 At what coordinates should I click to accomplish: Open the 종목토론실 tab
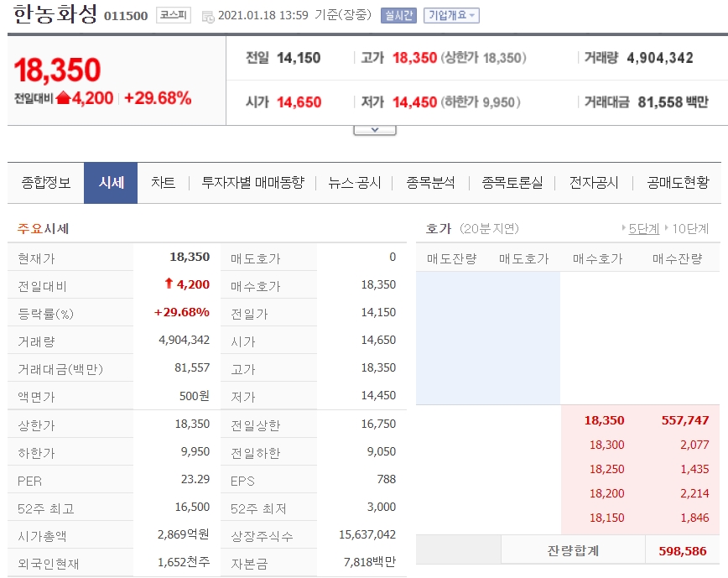point(512,182)
